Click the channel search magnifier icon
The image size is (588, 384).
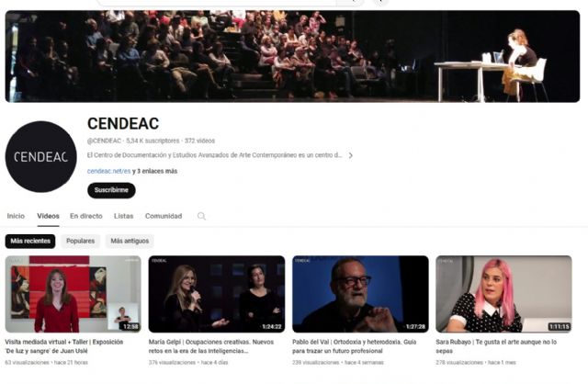click(201, 216)
